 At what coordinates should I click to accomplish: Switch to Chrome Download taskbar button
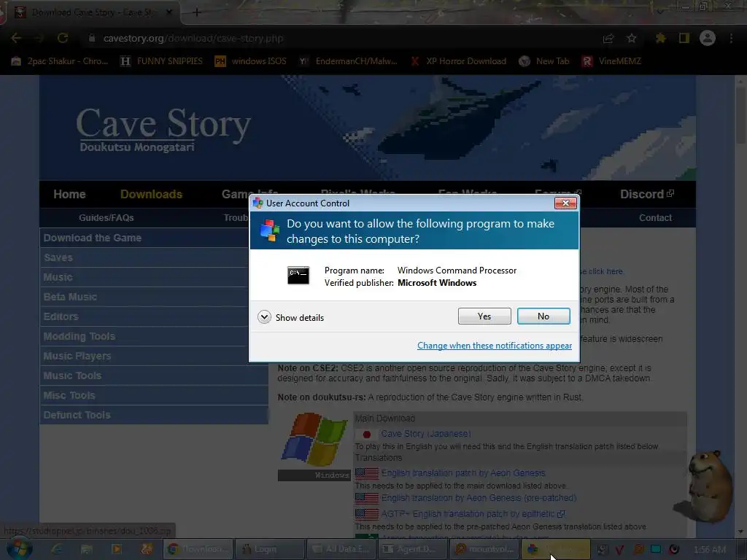pyautogui.click(x=198, y=549)
